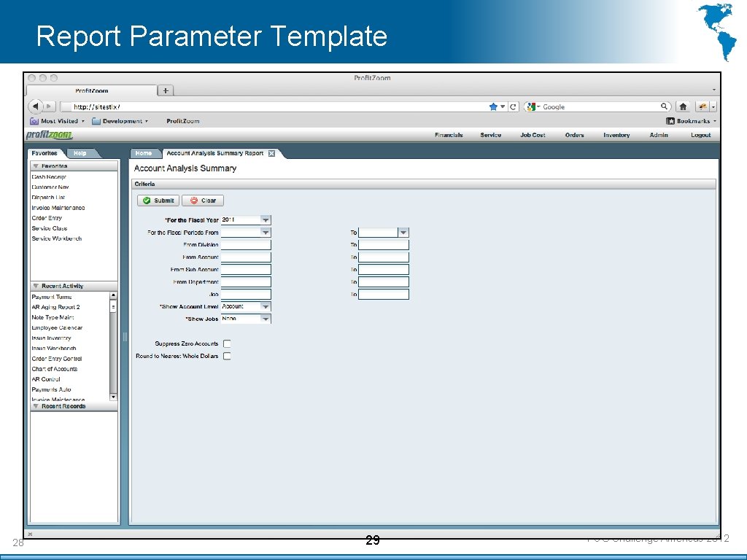This screenshot has width=747, height=560.
Task: Click the ProfitZoom logo
Action: click(x=50, y=135)
